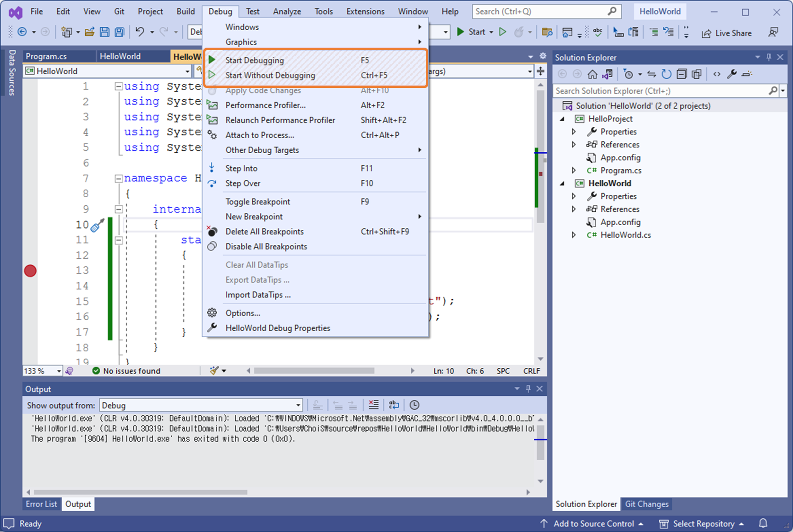Screen dimensions: 793x532
Task: Click the feedback person icon at top right
Action: pyautogui.click(x=774, y=32)
